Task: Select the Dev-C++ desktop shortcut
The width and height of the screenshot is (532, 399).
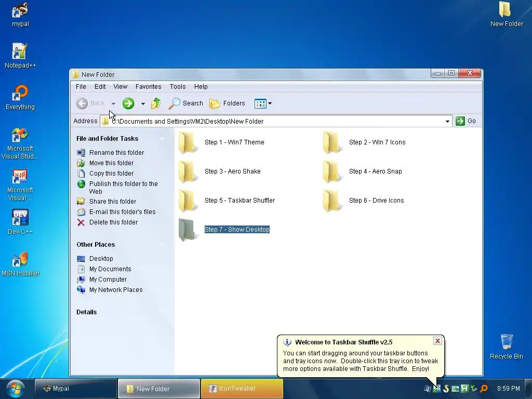Action: 20,222
